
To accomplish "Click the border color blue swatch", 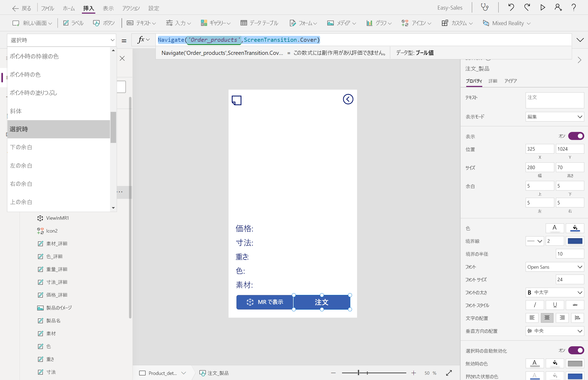I will click(575, 241).
